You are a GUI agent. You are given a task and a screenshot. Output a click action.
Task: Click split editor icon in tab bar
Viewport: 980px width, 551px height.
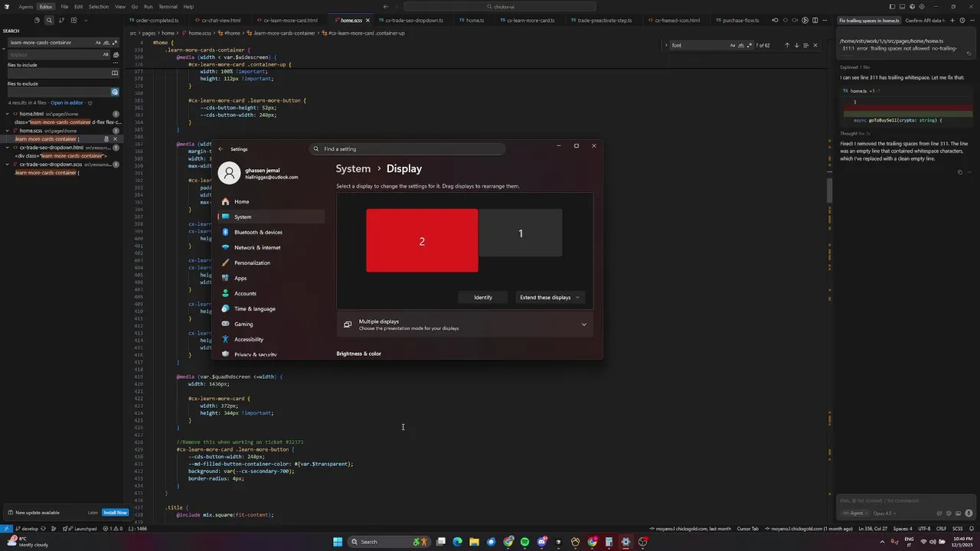tap(815, 21)
